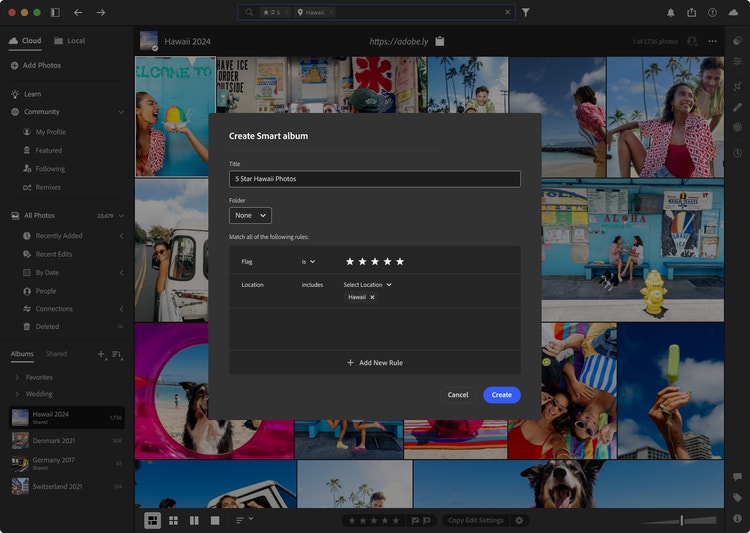750x533 pixels.
Task: Expand Recently Added arrow
Action: coord(121,236)
